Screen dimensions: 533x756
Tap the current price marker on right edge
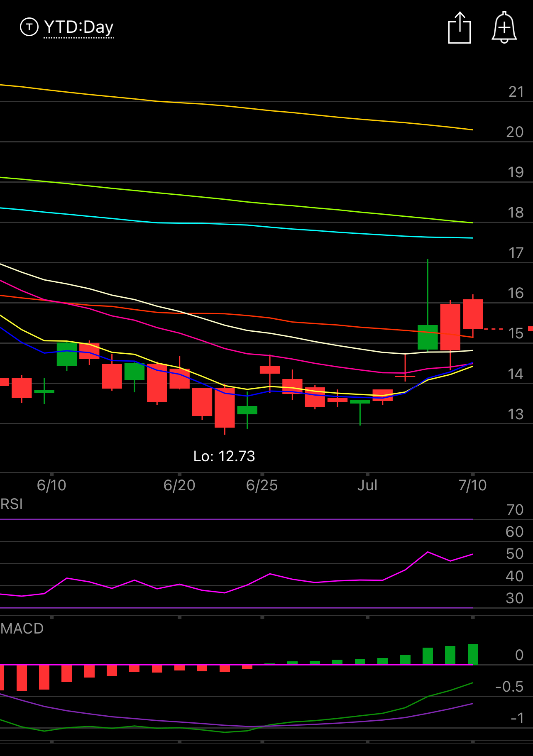pyautogui.click(x=531, y=329)
